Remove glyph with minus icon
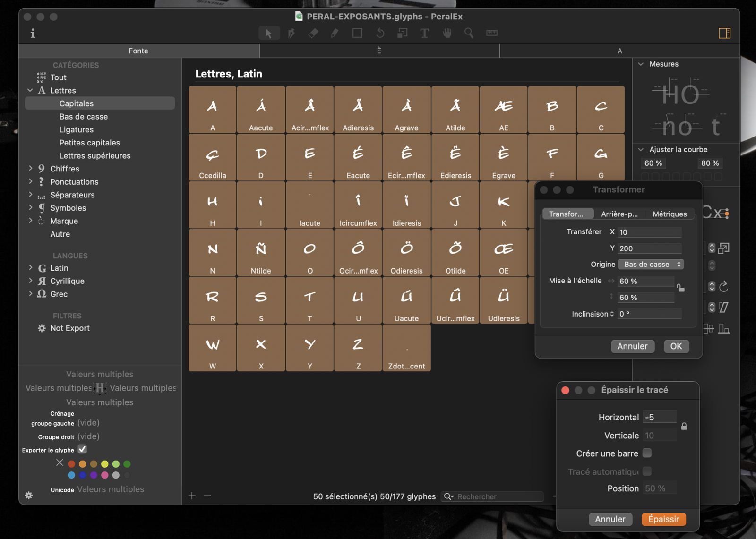Screen dimensions: 756x539 tap(207, 496)
